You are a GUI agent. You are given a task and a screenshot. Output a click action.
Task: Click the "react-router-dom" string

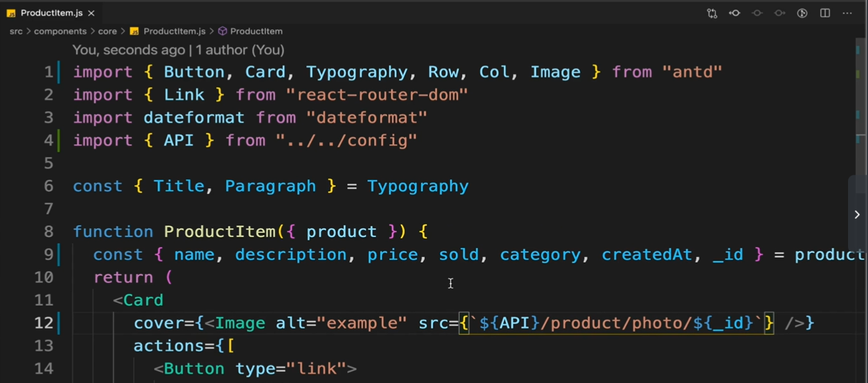point(377,95)
